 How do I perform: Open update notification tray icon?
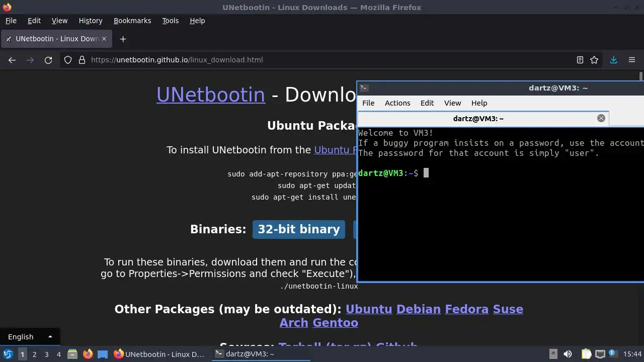click(613, 354)
